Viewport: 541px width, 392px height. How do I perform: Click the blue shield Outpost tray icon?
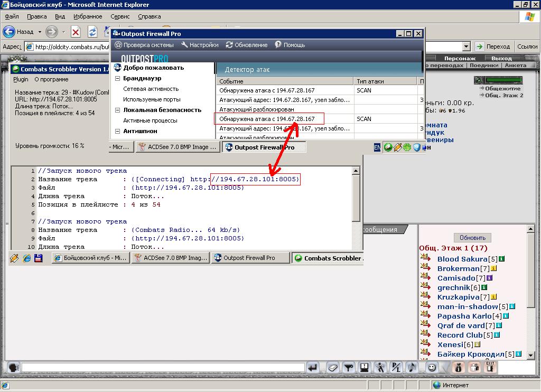416,147
